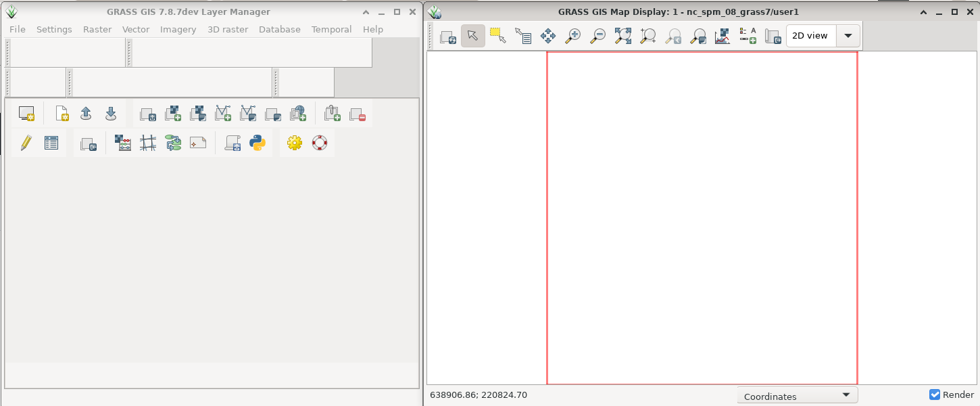The height and width of the screenshot is (406, 980).
Task: Create a new workspace
Action: click(x=62, y=114)
